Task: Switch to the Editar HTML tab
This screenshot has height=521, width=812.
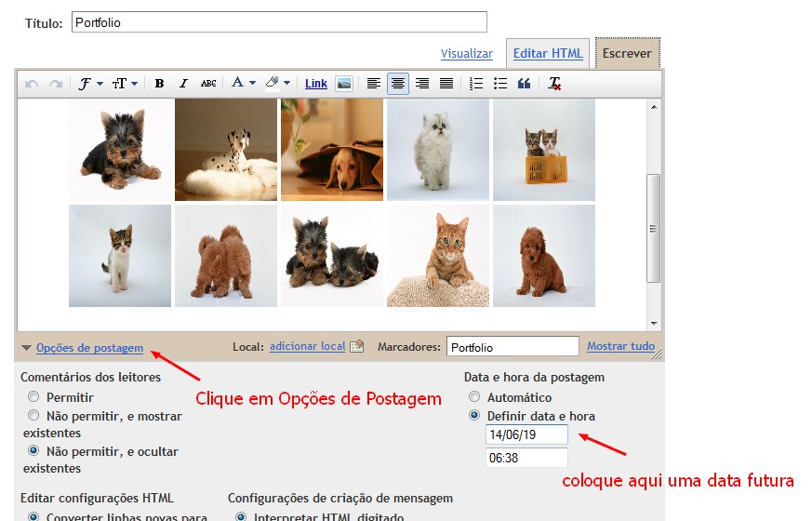Action: [x=548, y=53]
